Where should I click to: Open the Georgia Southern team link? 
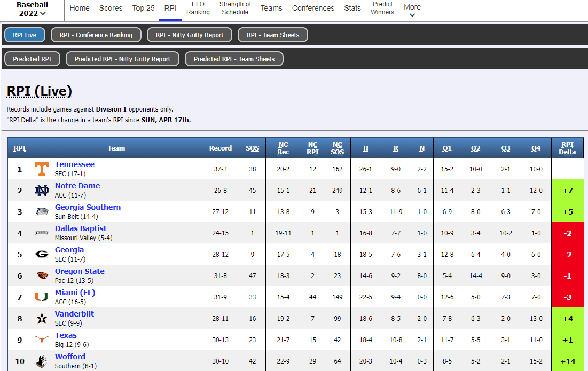click(88, 207)
